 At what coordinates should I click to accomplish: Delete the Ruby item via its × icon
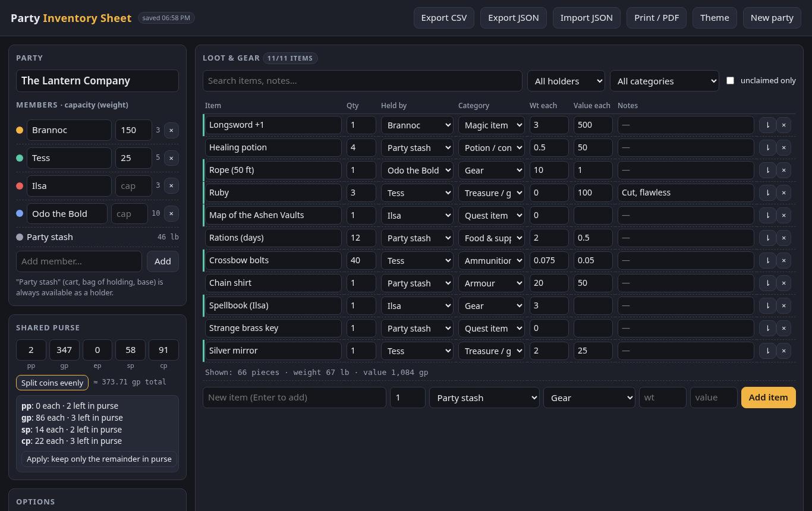pyautogui.click(x=783, y=193)
